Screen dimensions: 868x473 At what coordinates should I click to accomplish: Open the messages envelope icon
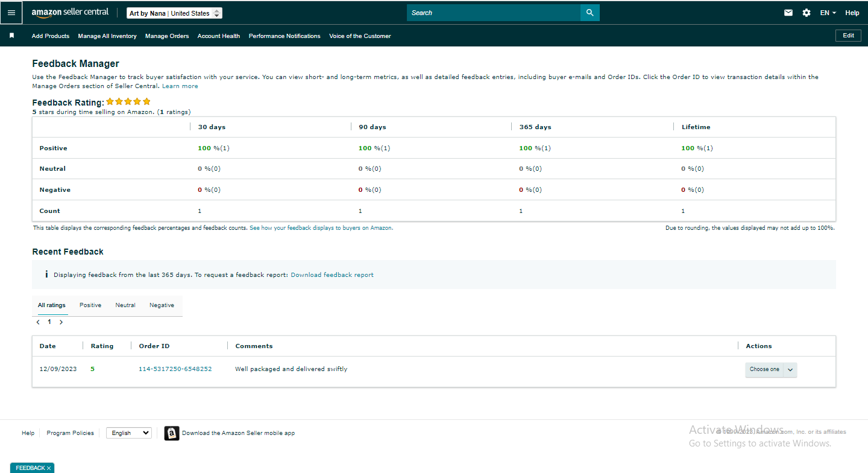pos(788,13)
